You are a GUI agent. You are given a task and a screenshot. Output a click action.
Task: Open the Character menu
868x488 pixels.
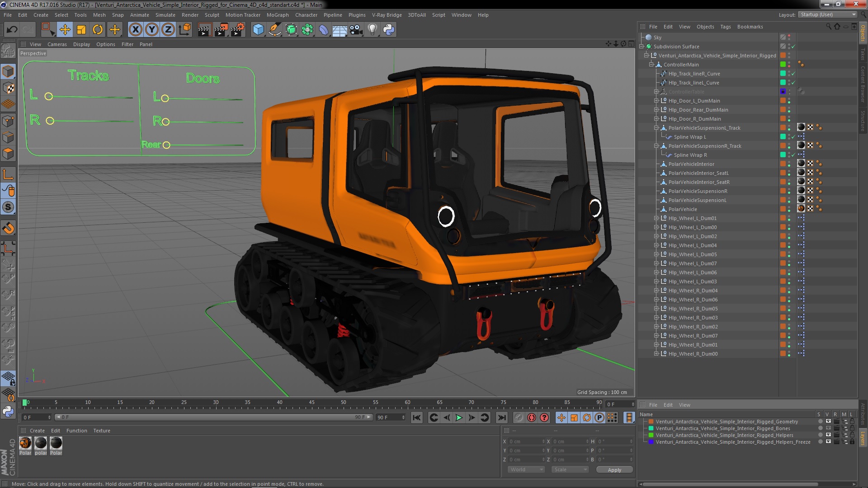click(306, 15)
